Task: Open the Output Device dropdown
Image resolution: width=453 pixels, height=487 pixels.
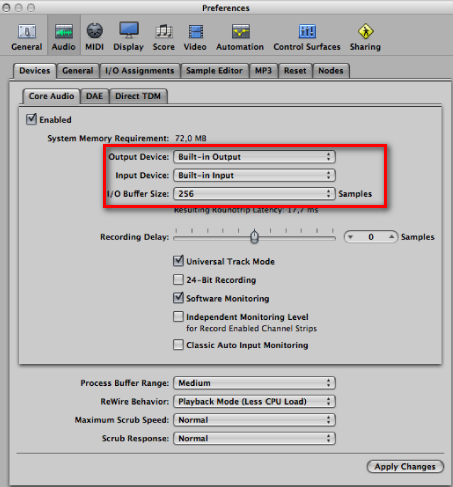Action: 254,157
